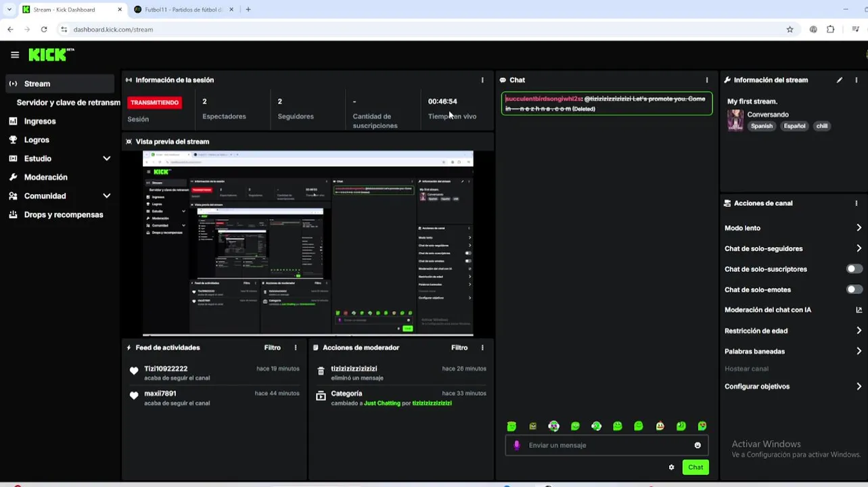Select the Stream - Kick Dashboard tab
The width and height of the screenshot is (868, 487).
coord(71,9)
